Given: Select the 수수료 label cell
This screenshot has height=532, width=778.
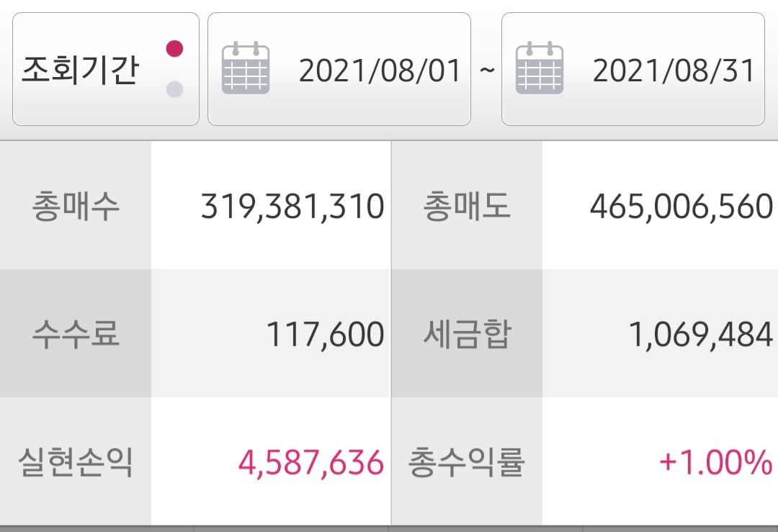Looking at the screenshot, I should (76, 335).
